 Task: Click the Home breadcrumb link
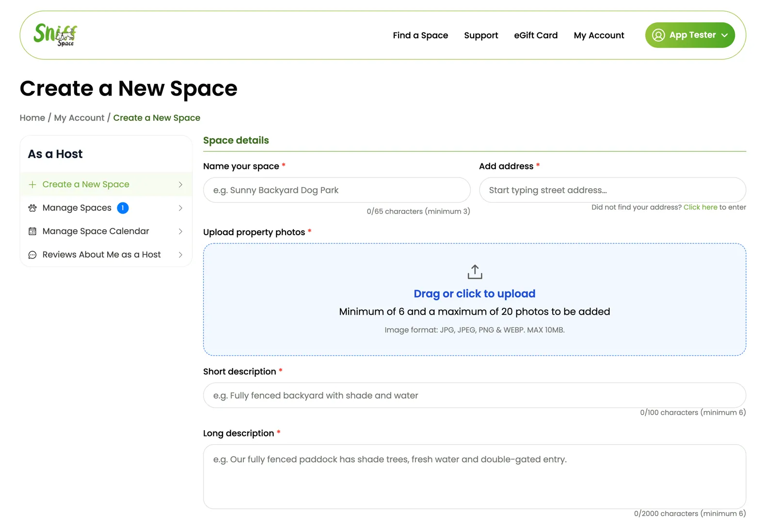tap(32, 118)
